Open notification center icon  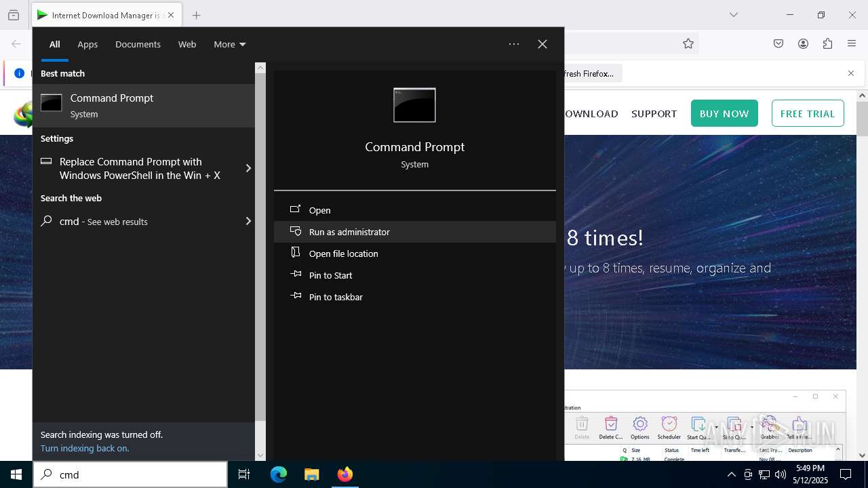[x=846, y=474]
